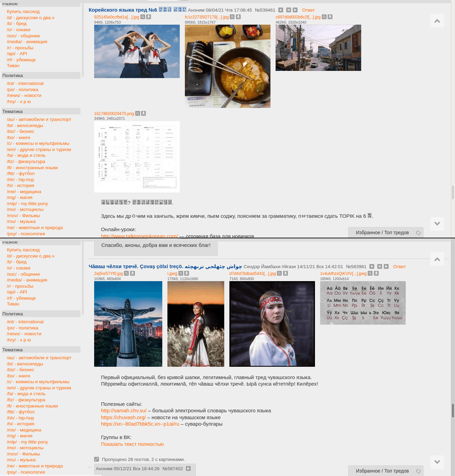
Task: Enlarge the grammar table thumbnail 16178600029470.png
Action: pyautogui.click(x=137, y=157)
